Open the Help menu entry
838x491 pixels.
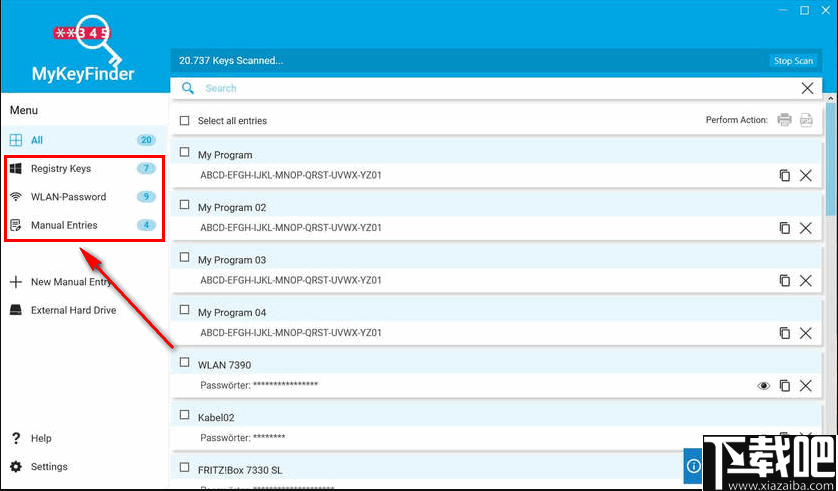tap(41, 438)
